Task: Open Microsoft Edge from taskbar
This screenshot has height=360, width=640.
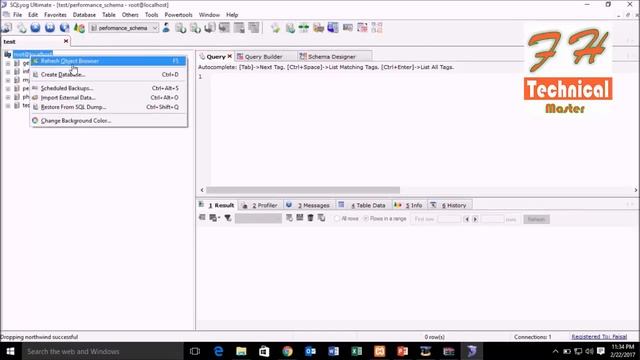Action: (x=218, y=351)
